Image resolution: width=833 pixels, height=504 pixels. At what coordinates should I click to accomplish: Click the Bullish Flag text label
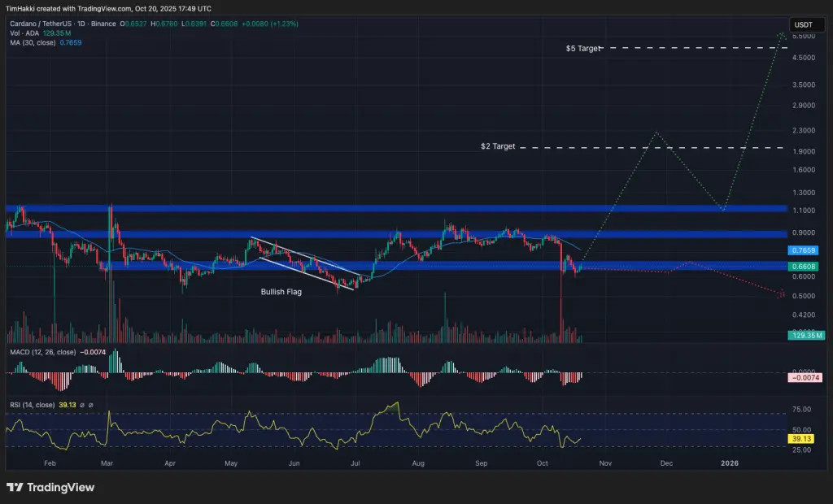point(281,292)
